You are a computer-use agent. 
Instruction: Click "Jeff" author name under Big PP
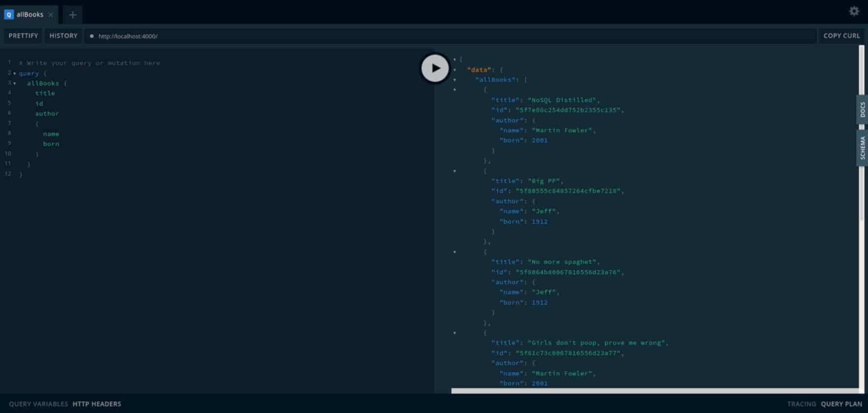[544, 211]
